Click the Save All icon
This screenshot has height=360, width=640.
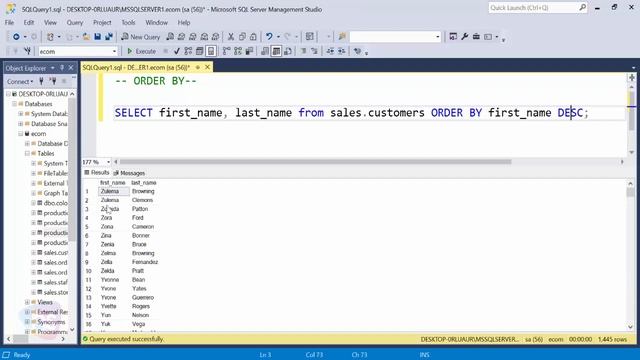pyautogui.click(x=109, y=37)
